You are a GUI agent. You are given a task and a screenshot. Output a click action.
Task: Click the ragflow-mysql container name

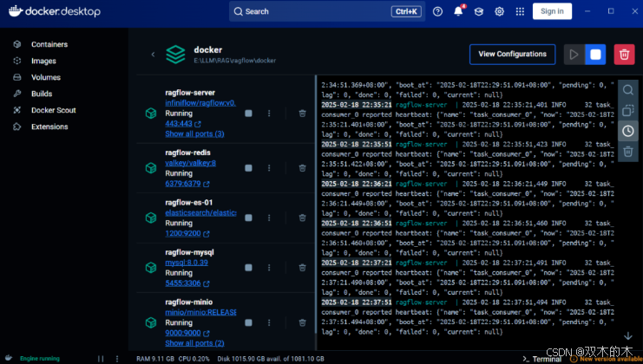point(189,252)
